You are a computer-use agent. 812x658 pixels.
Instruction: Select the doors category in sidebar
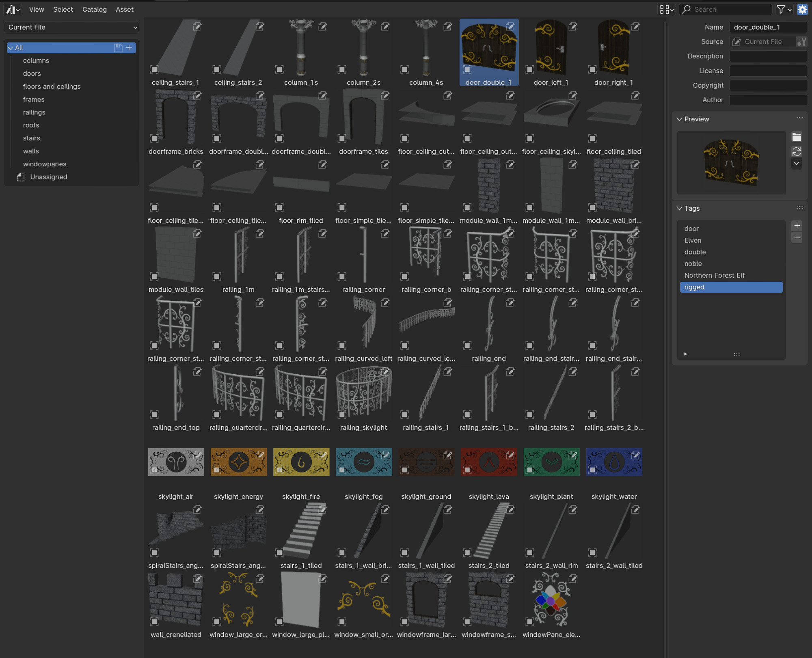32,73
